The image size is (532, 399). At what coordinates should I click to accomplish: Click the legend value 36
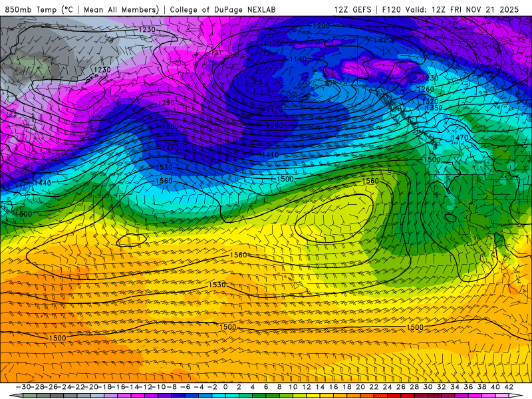[468, 387]
